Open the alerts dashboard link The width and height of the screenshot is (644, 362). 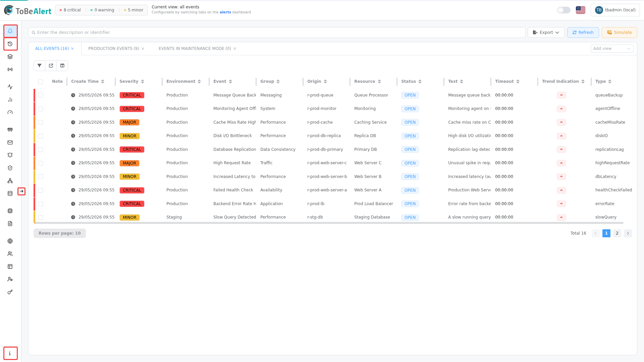(225, 12)
